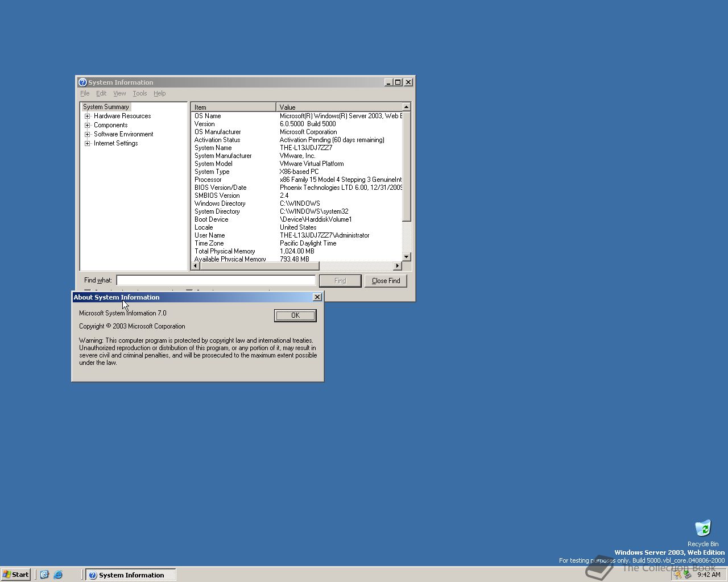Expand the Components node

88,125
